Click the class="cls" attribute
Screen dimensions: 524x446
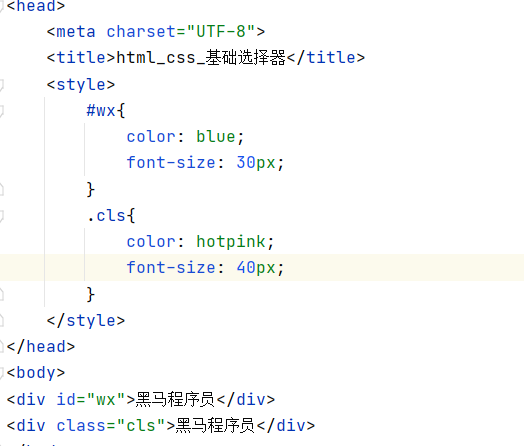click(111, 425)
